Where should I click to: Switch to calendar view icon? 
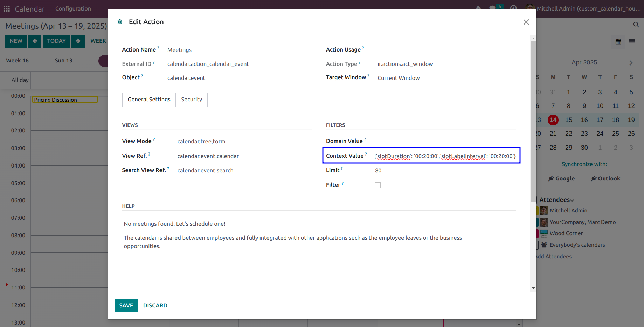(618, 41)
